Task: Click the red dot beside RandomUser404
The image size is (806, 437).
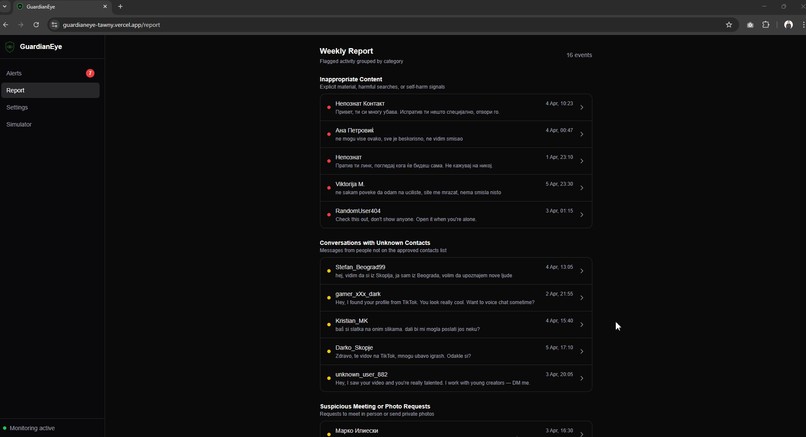Action: tap(328, 214)
